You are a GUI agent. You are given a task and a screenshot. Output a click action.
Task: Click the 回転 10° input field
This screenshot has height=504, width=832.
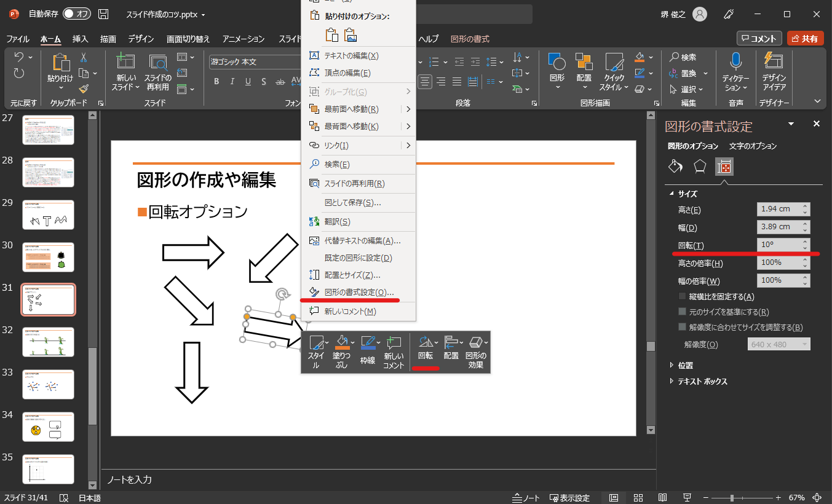point(783,245)
